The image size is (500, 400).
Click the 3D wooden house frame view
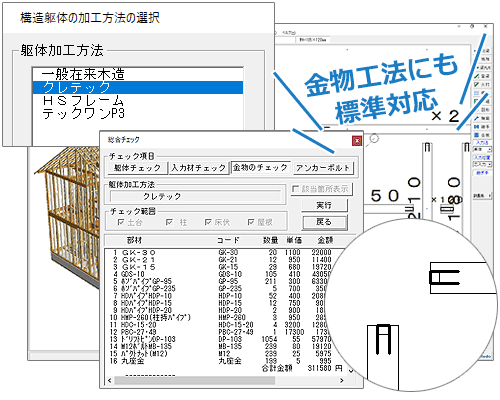(x=68, y=218)
